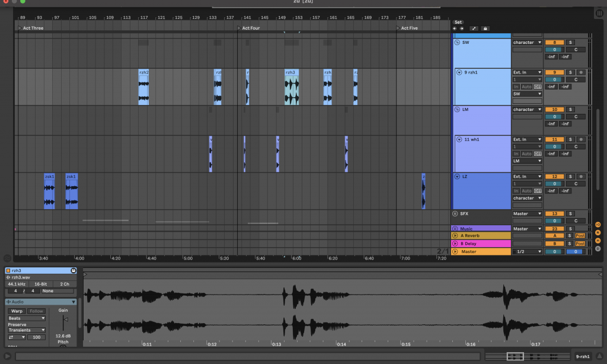Open 11 wh1 output 'LM' dropdown
The width and height of the screenshot is (607, 364).
tap(527, 161)
